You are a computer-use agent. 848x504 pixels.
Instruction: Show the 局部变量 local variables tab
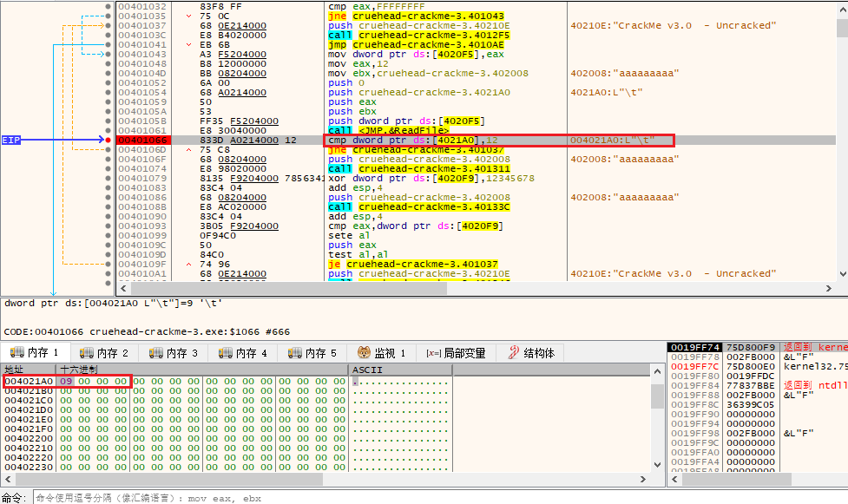[x=456, y=353]
